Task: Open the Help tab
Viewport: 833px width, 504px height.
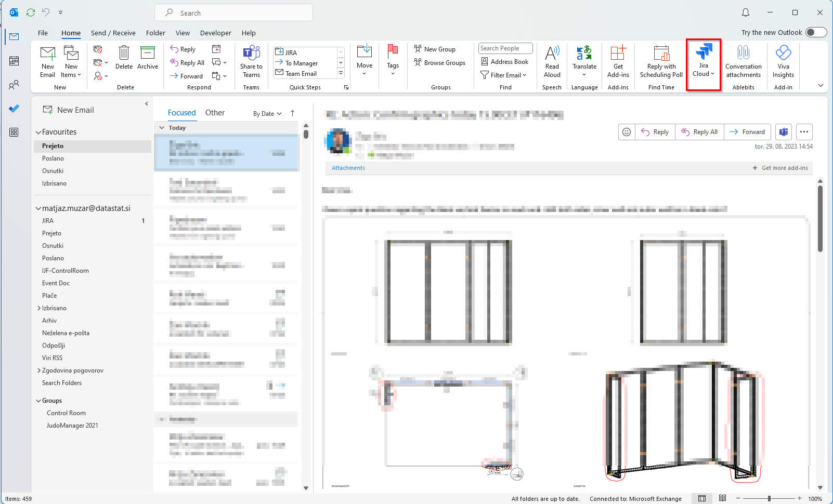Action: pyautogui.click(x=249, y=33)
